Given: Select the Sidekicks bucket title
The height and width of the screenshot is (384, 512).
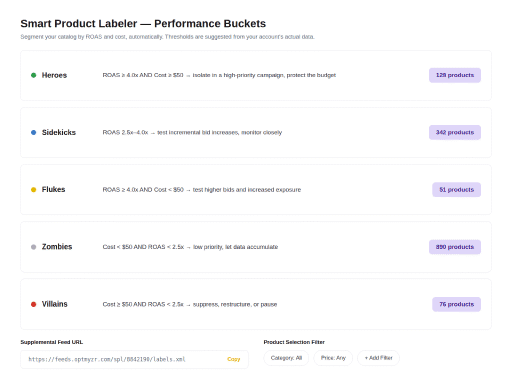Looking at the screenshot, I should click(x=59, y=132).
